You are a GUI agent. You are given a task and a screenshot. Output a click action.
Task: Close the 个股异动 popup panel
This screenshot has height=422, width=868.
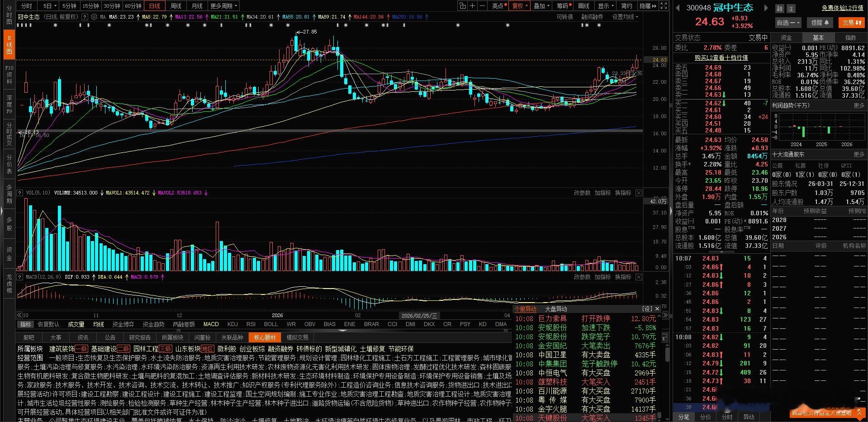point(657,309)
